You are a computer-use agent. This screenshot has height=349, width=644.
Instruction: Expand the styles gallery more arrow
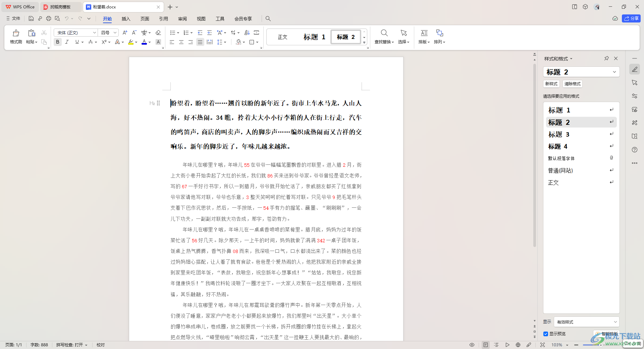pyautogui.click(x=364, y=43)
